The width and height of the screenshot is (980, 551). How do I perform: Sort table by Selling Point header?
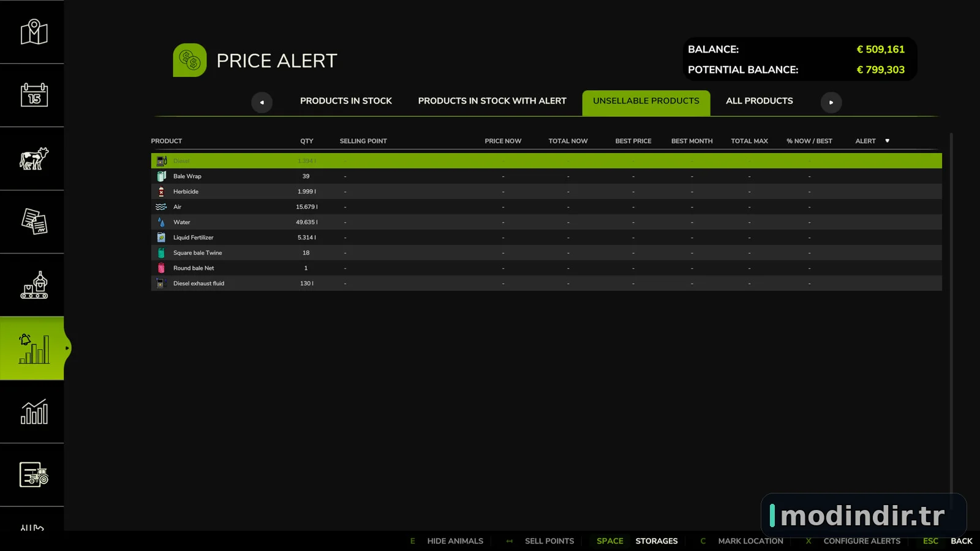click(363, 141)
